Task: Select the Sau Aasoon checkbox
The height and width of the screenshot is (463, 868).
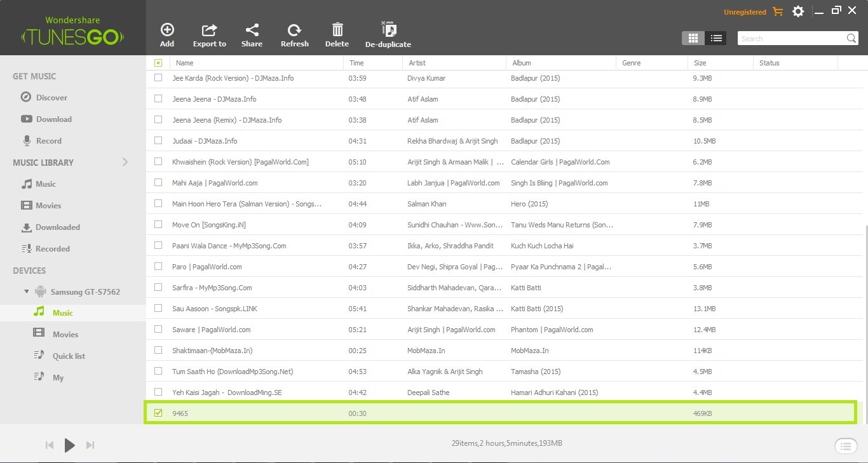Action: click(158, 309)
